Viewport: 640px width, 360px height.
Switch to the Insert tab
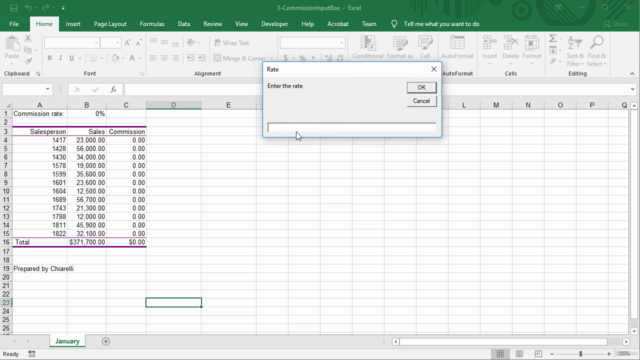pos(73,24)
